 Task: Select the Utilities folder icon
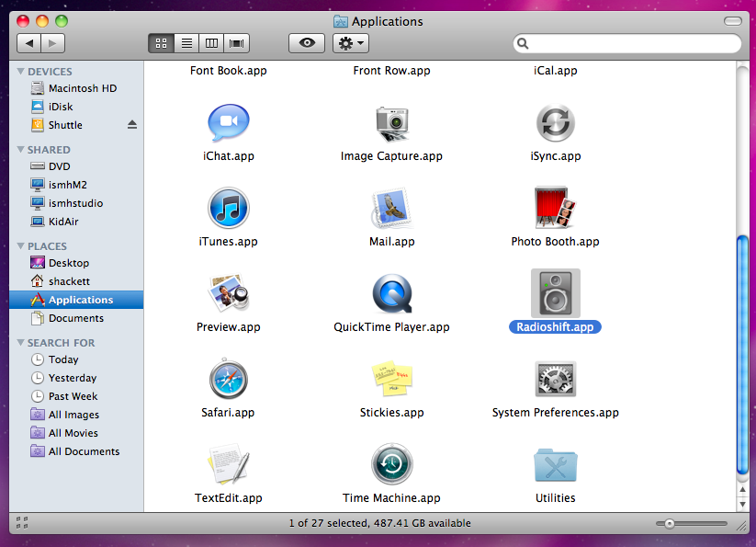click(556, 465)
